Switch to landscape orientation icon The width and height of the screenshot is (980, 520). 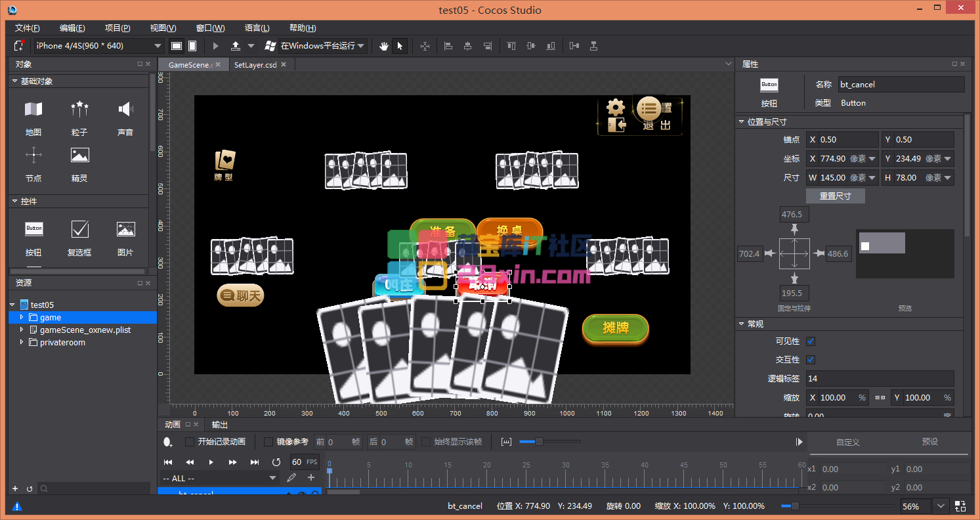point(176,46)
